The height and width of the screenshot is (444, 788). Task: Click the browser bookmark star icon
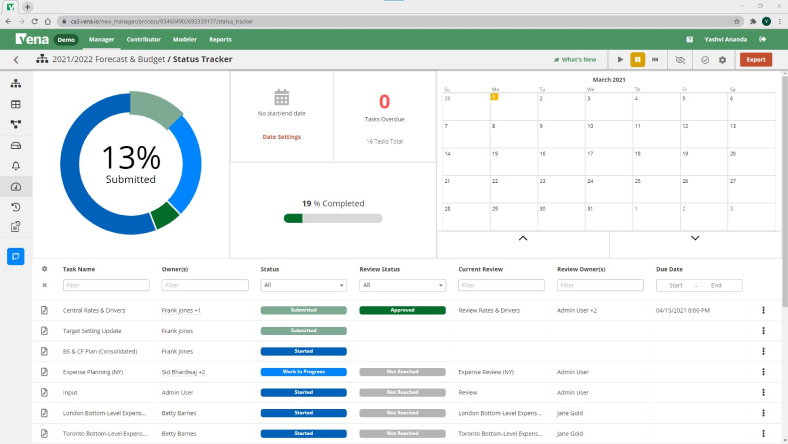(737, 21)
